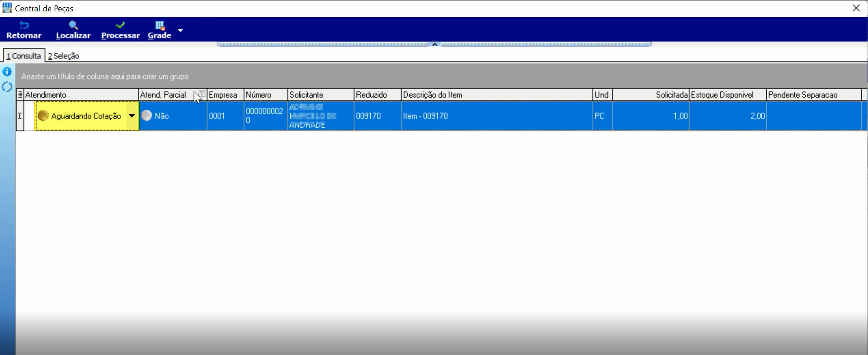Select the Número cell 0000000020

[266, 116]
